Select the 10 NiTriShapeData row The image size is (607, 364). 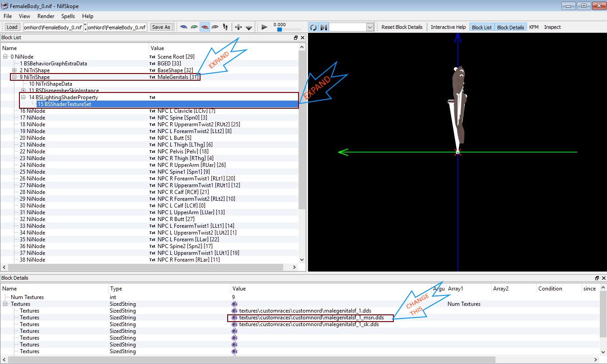coord(50,84)
